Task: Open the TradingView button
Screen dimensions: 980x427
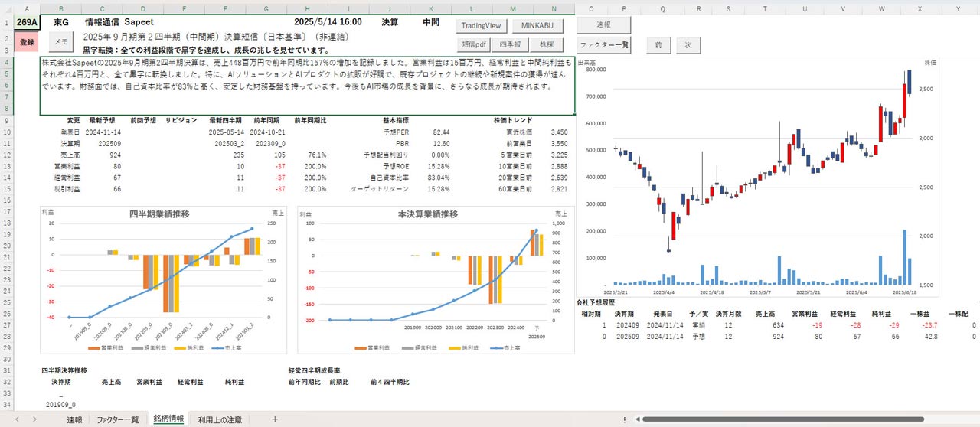Action: pyautogui.click(x=481, y=25)
